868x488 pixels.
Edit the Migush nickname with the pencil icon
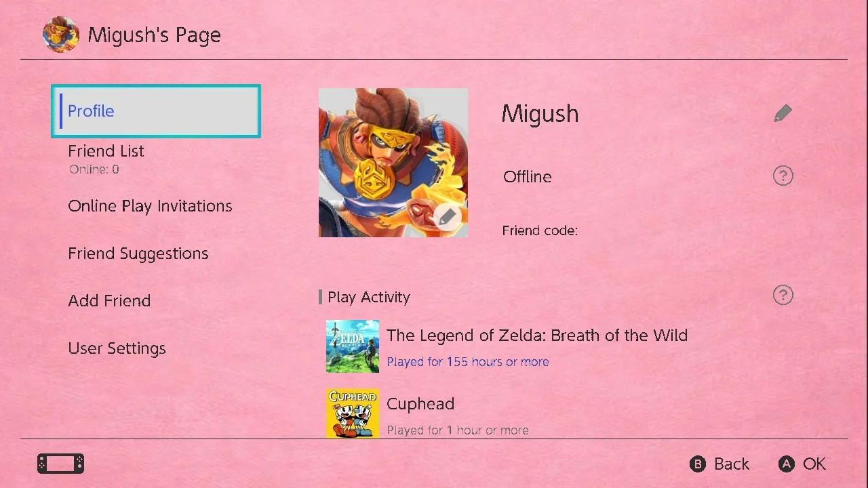(783, 113)
